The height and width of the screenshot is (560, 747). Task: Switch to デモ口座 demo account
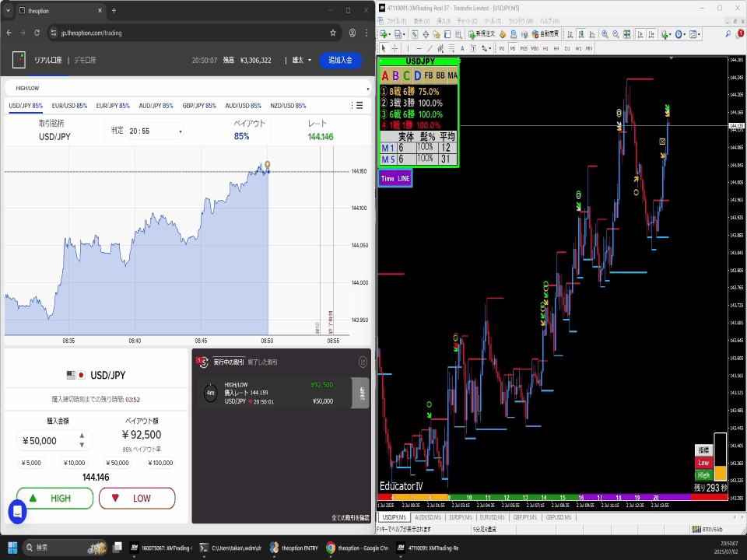tap(85, 60)
